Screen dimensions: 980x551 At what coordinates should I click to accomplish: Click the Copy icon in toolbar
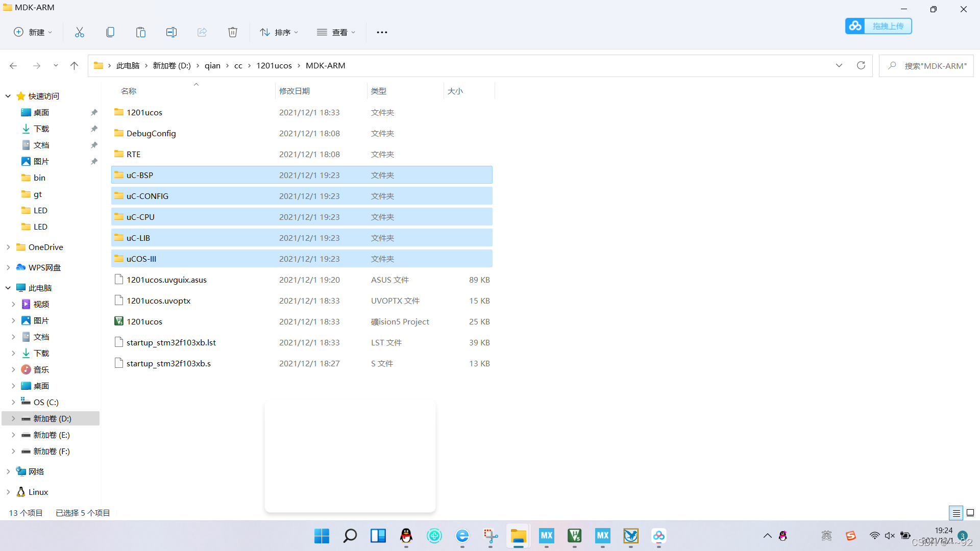point(110,32)
